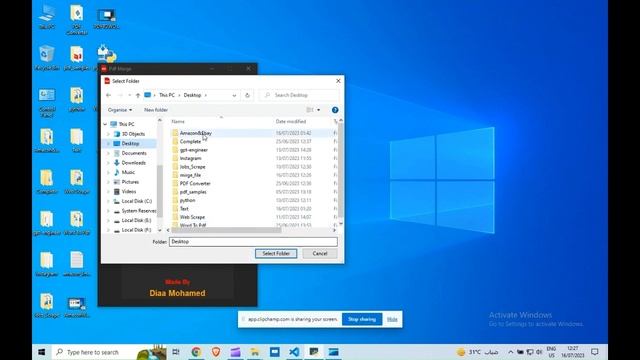Click the up-one-level arrow in Select Folder dialog
Image resolution: width=640 pixels, height=360 pixels.
point(138,95)
